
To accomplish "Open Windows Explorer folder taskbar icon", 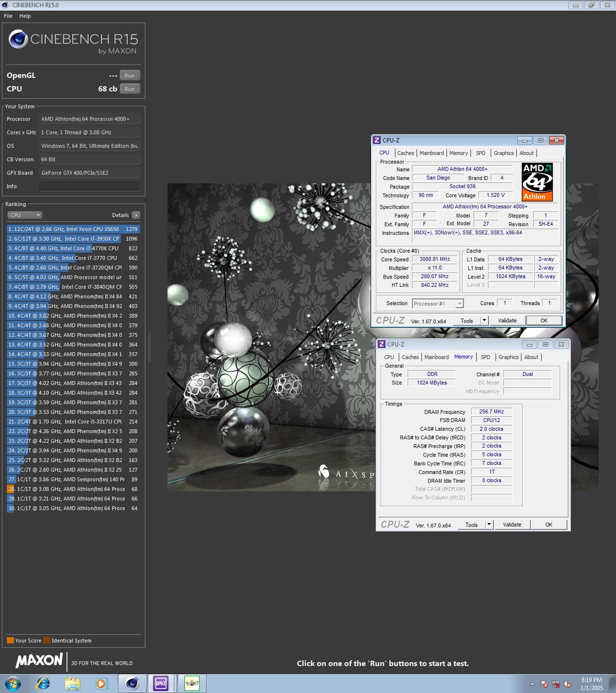I will coord(73,683).
